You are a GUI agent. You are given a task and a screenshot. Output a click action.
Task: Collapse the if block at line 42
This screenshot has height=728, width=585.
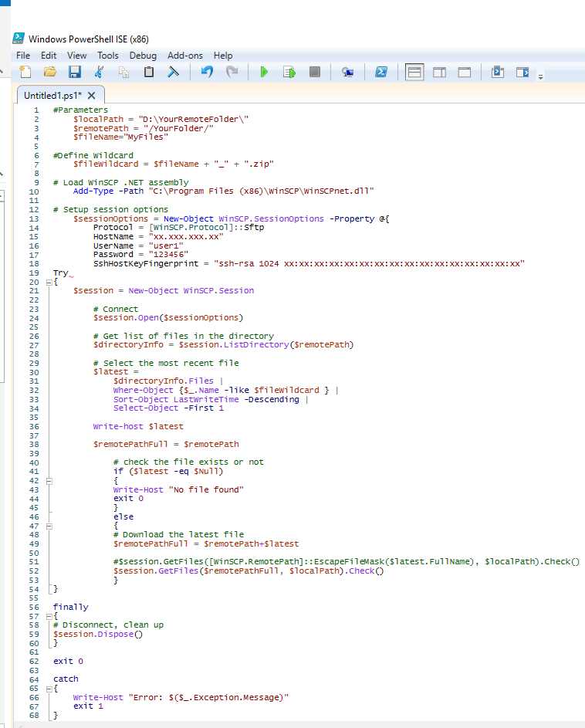[x=49, y=482]
